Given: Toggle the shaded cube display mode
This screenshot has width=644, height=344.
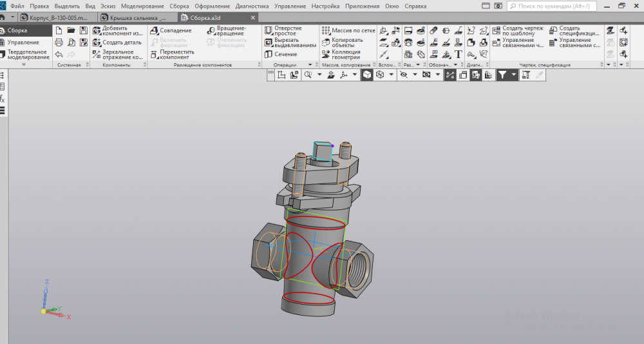Looking at the screenshot, I should click(x=366, y=75).
